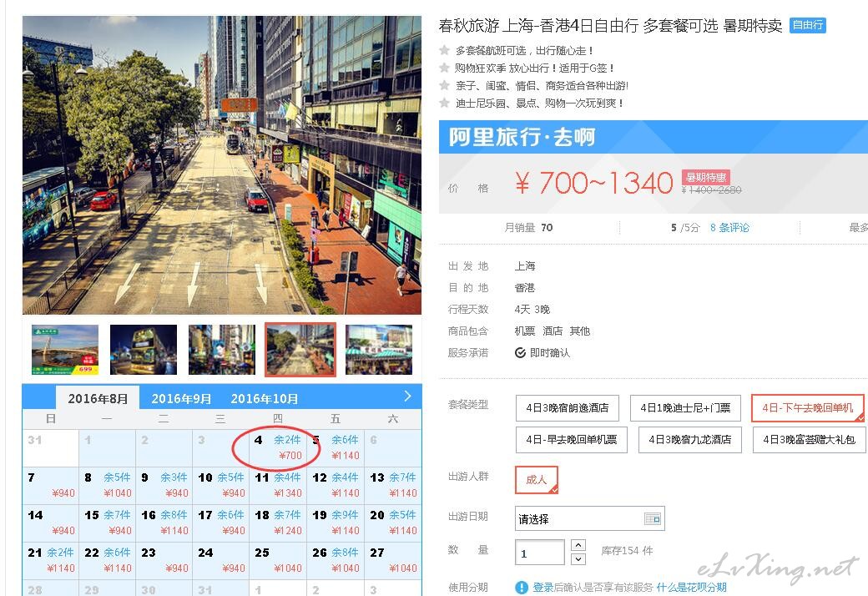Pick August 22 with 余6件
This screenshot has height=596, width=868.
tap(108, 561)
